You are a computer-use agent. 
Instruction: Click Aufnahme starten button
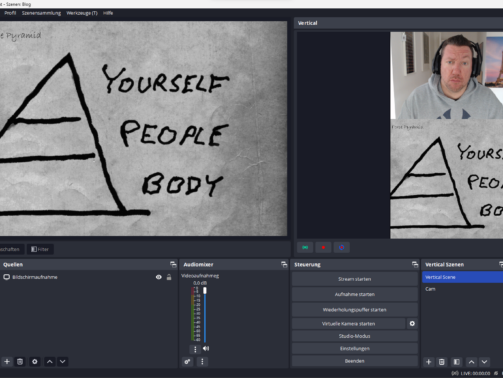tap(355, 294)
